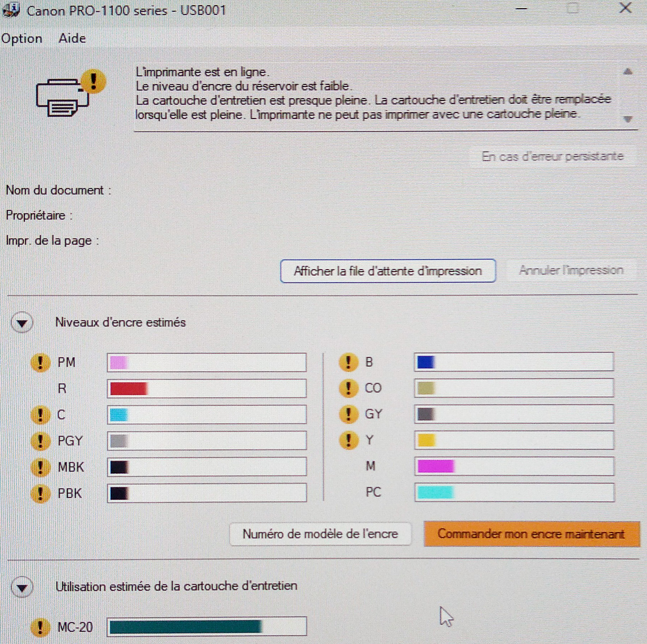Open the Option menu
This screenshot has height=644, width=647.
pyautogui.click(x=21, y=38)
